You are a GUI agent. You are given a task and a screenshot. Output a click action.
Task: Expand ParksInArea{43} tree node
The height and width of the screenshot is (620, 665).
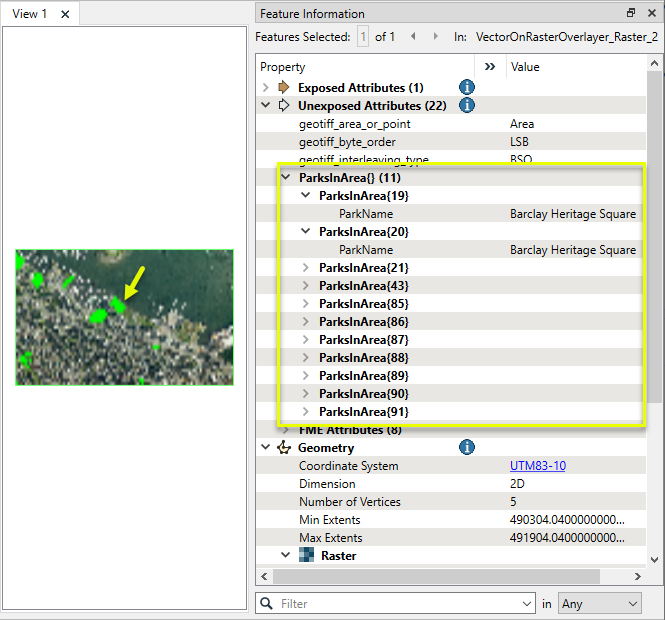coord(306,286)
